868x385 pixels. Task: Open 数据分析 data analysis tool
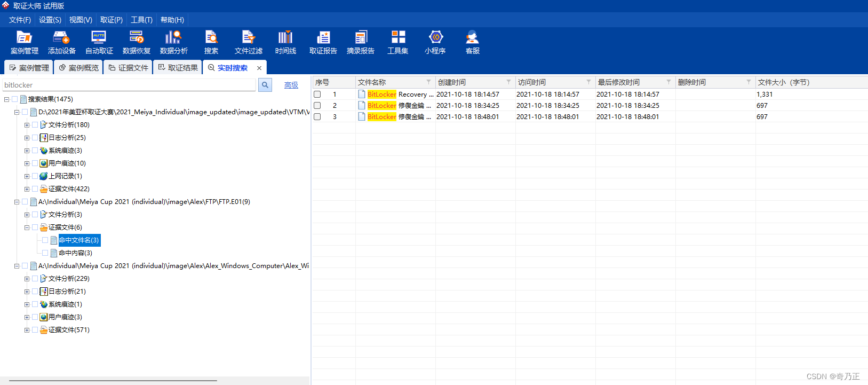pos(174,42)
